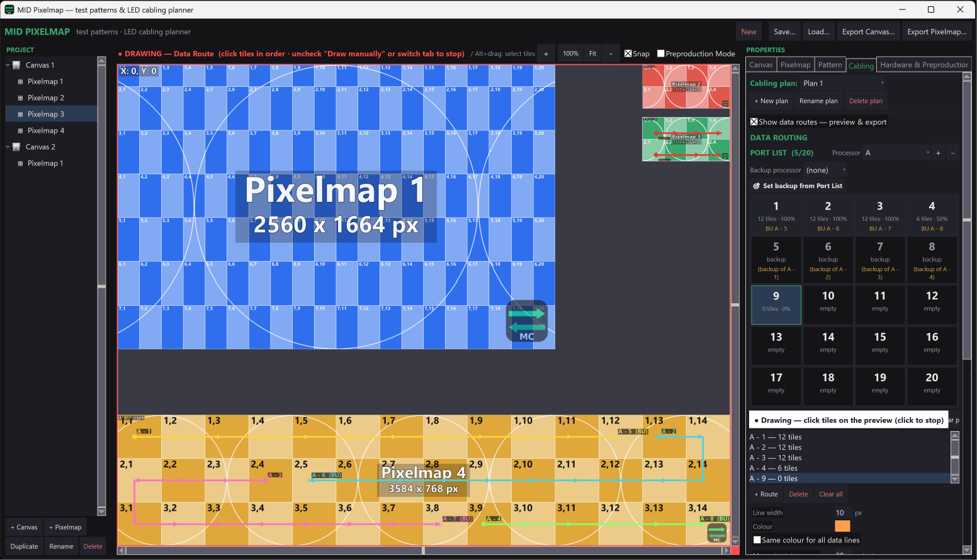Open the Processor dropdown
977x560 pixels.
pyautogui.click(x=897, y=153)
